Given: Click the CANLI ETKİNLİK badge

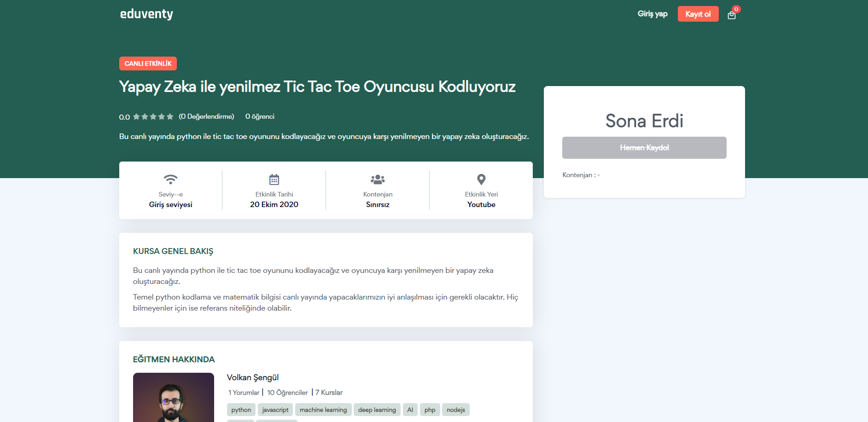Looking at the screenshot, I should [148, 64].
